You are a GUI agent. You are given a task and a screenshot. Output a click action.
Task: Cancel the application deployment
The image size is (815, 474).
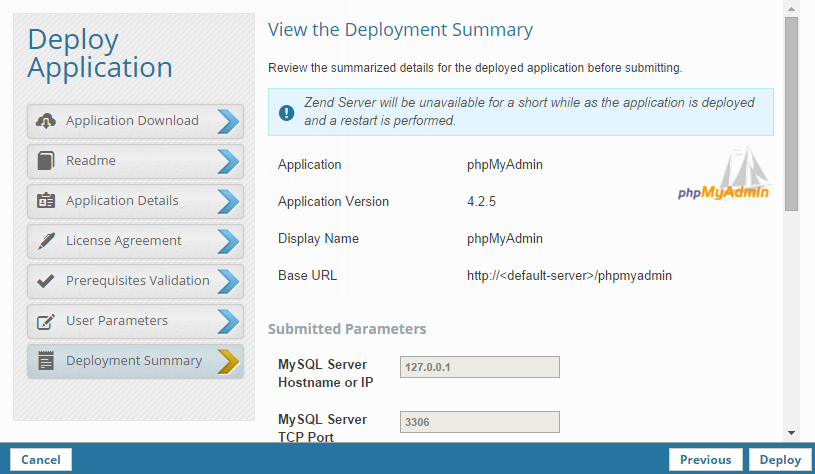[x=41, y=460]
